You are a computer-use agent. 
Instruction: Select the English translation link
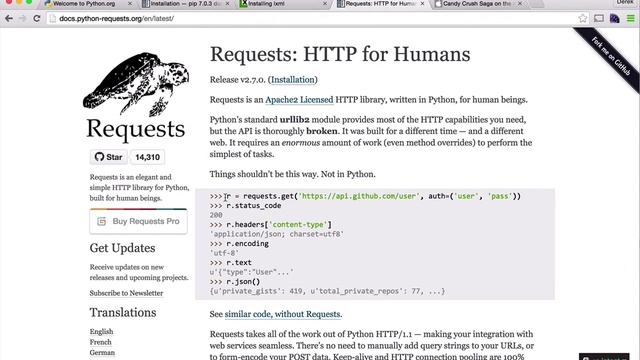pos(101,331)
